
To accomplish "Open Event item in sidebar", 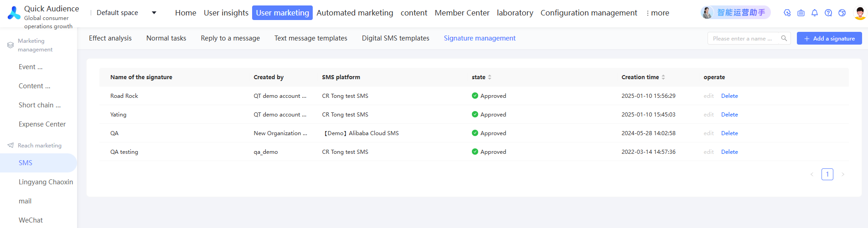I will coord(31,67).
